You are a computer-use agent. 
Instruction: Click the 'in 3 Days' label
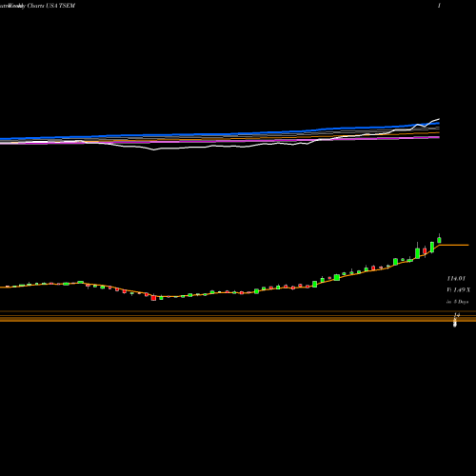pos(457,302)
